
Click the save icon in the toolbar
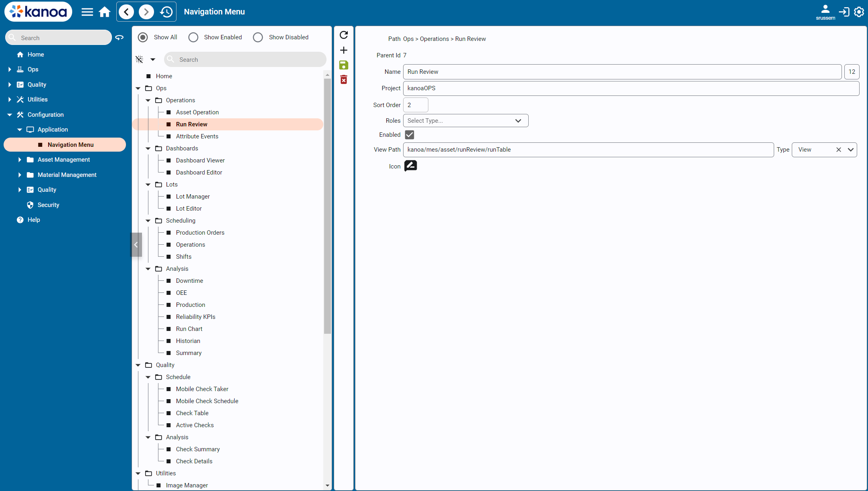[x=345, y=64]
